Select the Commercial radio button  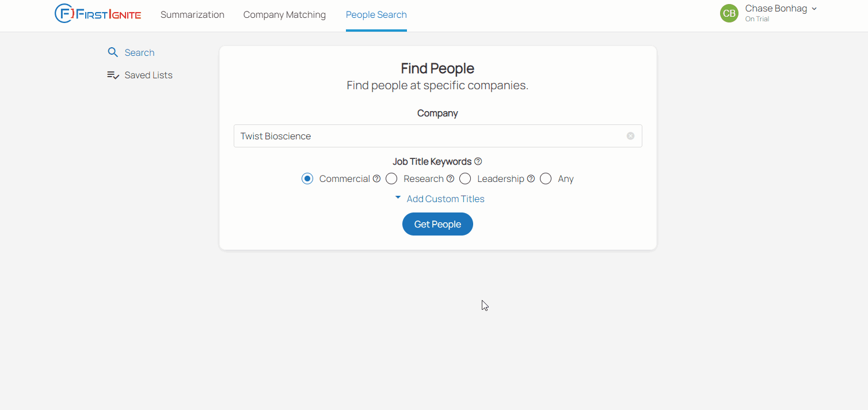(307, 179)
